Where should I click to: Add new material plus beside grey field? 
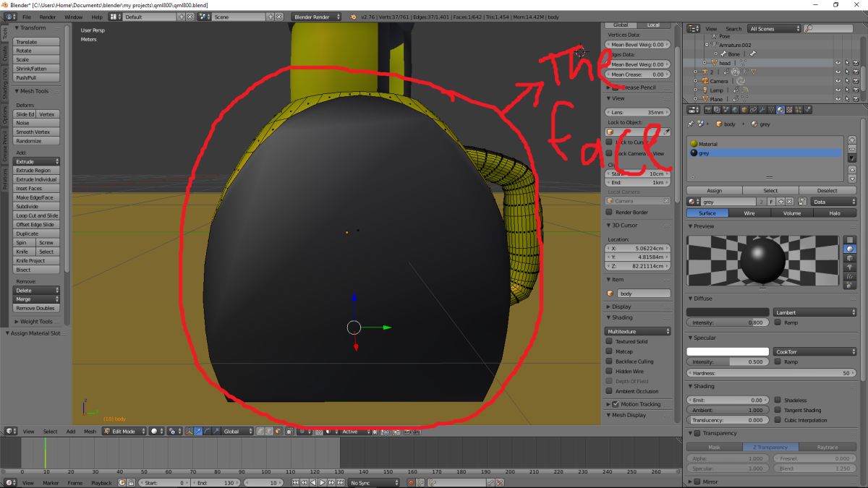(781, 202)
